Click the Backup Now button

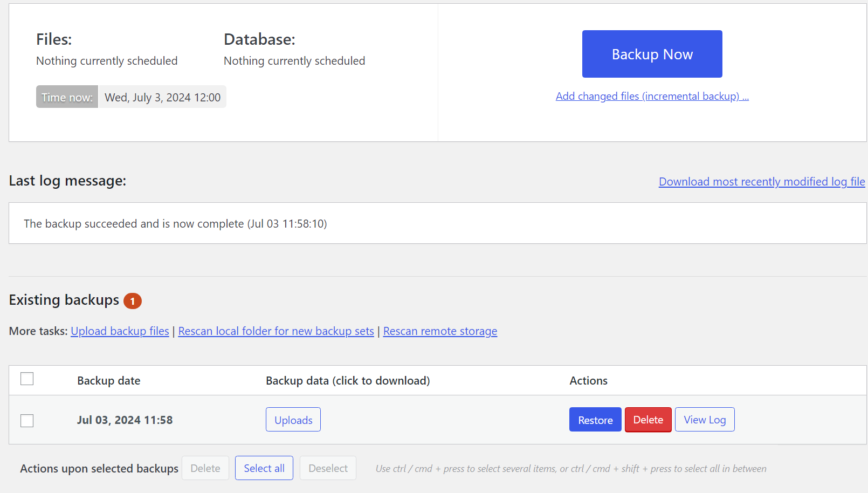coord(652,53)
